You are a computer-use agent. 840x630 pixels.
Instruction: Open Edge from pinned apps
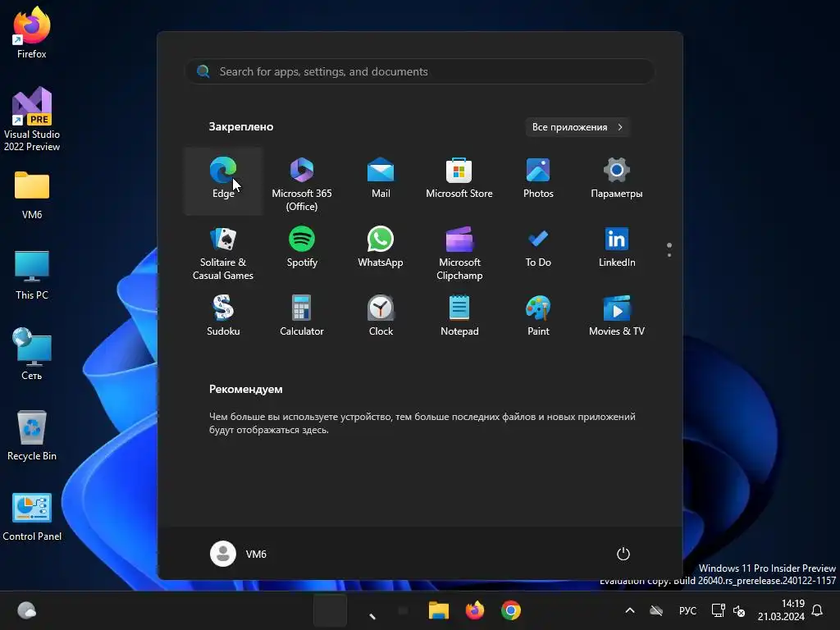(223, 181)
